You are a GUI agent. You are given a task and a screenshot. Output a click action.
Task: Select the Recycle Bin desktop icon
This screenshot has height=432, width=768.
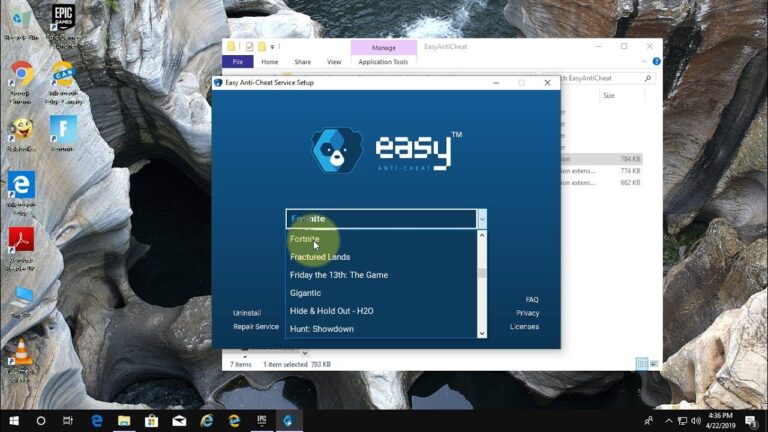pos(21,24)
